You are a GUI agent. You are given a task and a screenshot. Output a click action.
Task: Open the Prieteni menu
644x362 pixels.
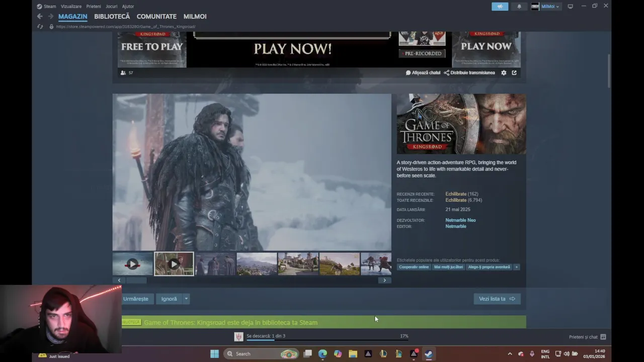tap(94, 7)
